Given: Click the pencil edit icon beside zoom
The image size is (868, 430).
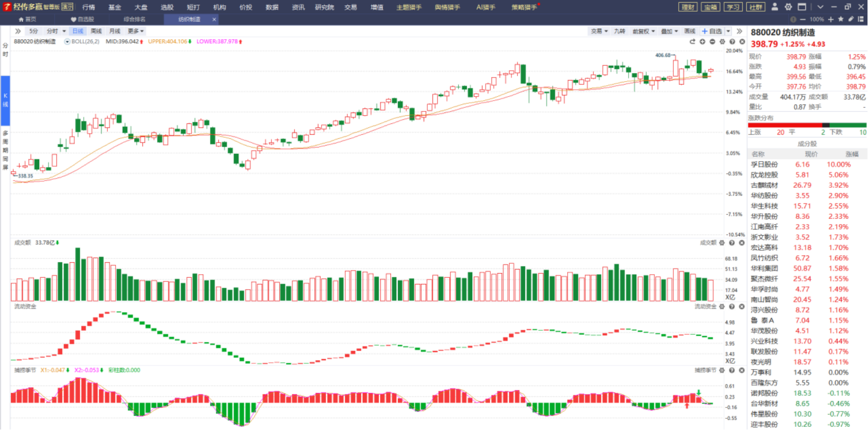Looking at the screenshot, I should pyautogui.click(x=850, y=19).
